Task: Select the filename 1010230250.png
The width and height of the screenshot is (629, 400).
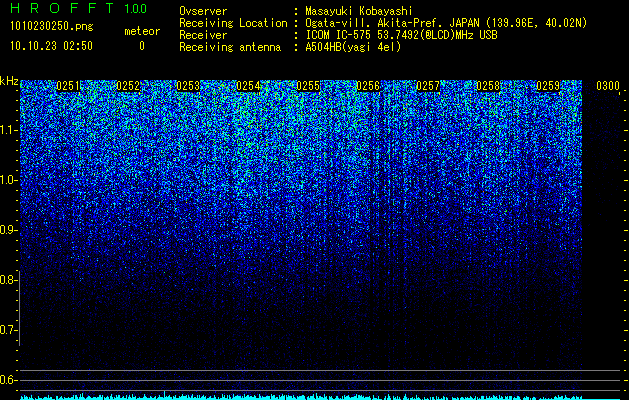Action: (x=51, y=27)
